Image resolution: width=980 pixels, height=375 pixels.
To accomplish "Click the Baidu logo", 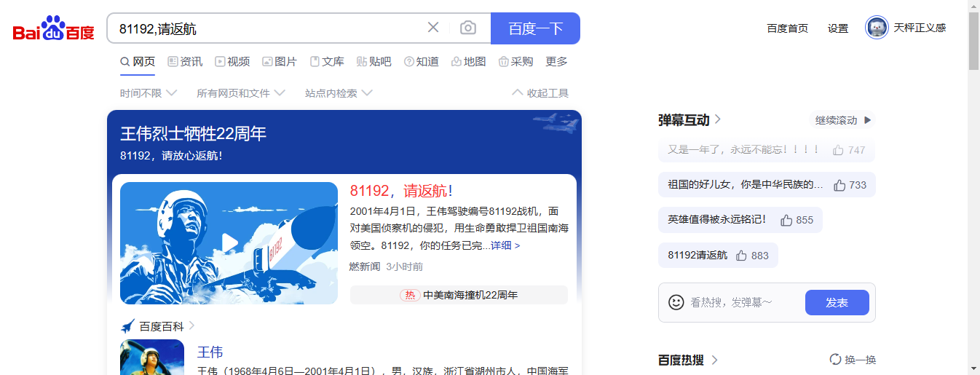I will click(54, 29).
